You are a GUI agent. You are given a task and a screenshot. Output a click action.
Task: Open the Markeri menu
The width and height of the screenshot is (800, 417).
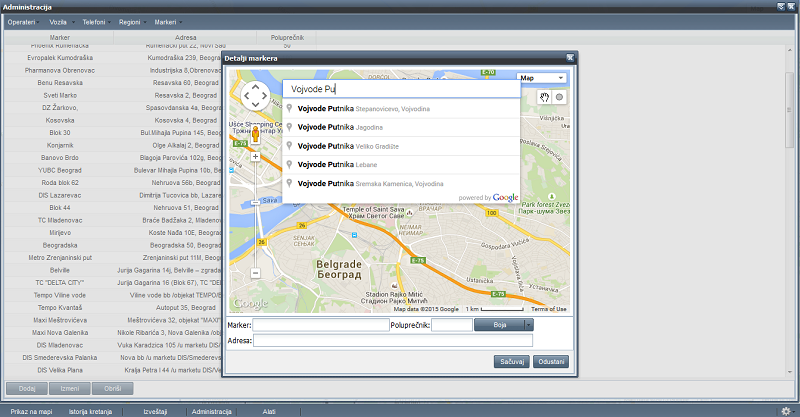click(x=167, y=22)
